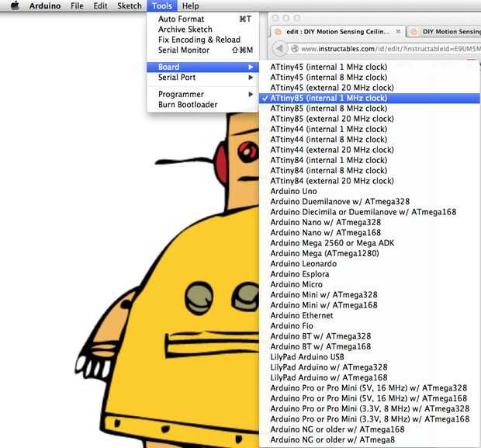Pick ATtiny84 (external 20 MHz clock) board

point(369,181)
